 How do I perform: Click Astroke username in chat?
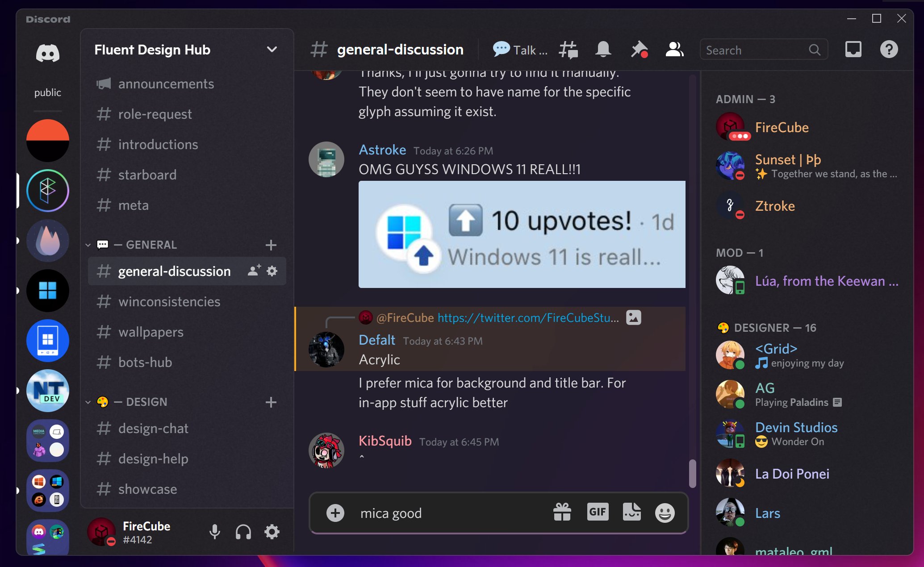coord(382,150)
